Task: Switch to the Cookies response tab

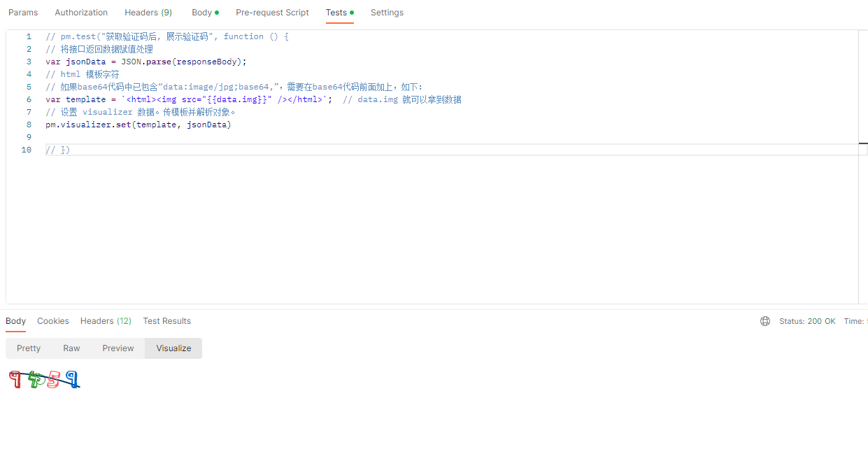Action: [52, 320]
